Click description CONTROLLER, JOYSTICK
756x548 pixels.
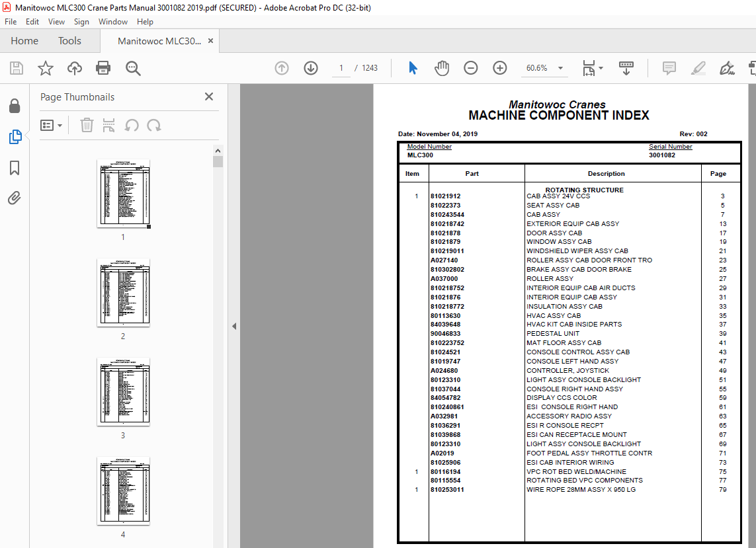(567, 371)
